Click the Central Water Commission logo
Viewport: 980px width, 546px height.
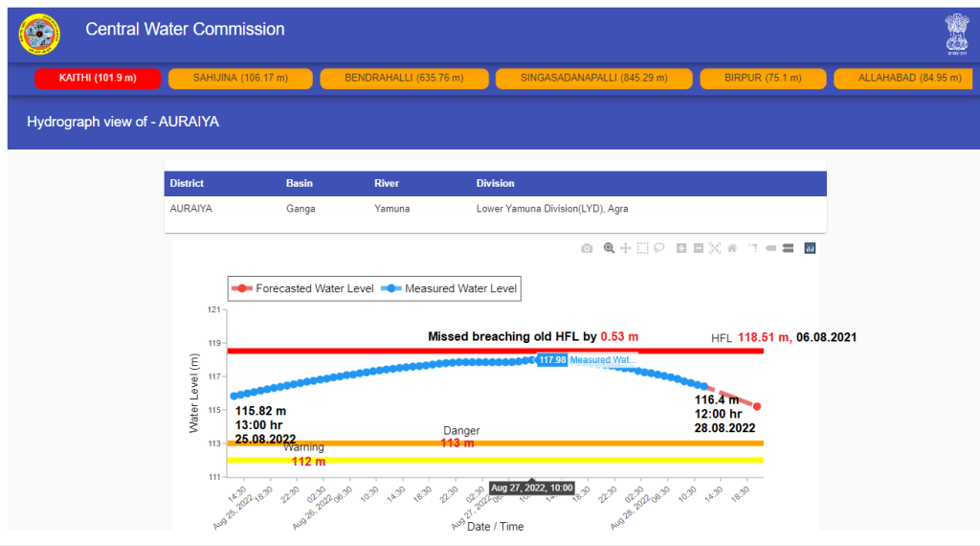39,34
